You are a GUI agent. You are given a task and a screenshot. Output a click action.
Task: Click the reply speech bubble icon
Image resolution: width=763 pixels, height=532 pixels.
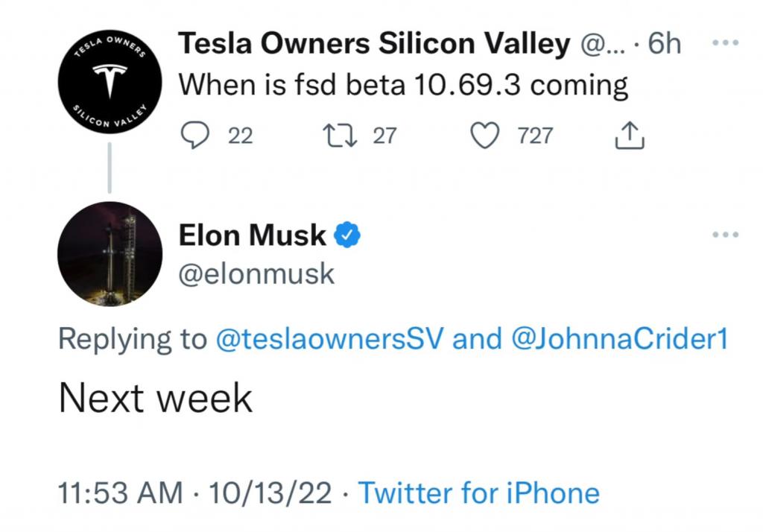point(195,135)
